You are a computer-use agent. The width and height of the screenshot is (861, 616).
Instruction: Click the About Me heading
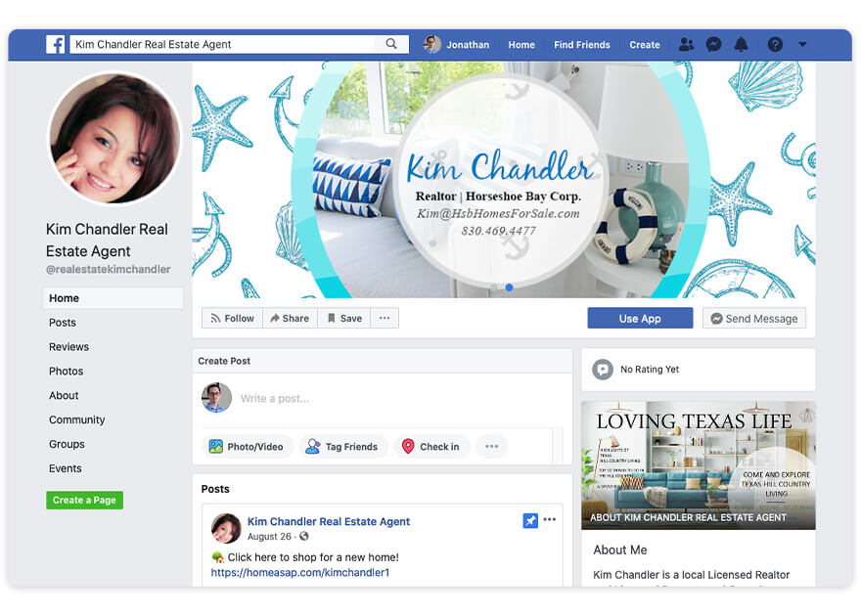620,550
